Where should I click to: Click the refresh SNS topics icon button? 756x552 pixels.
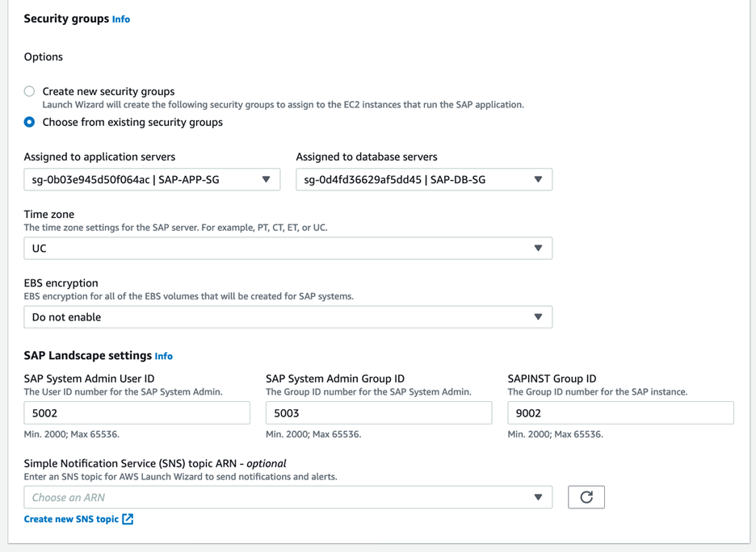point(586,497)
